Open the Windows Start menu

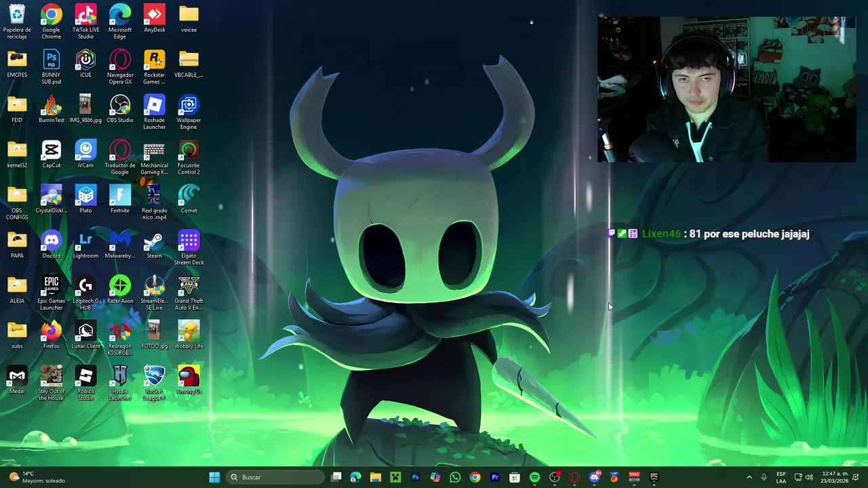point(214,477)
